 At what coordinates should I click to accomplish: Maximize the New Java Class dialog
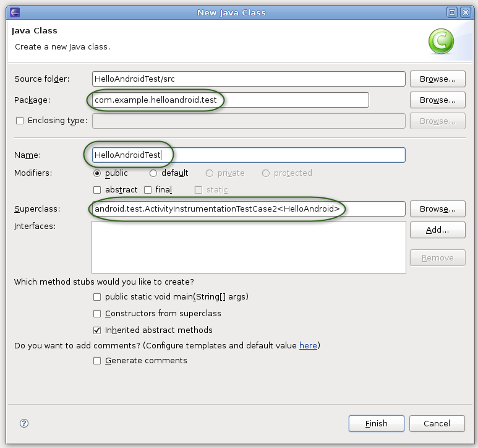click(x=452, y=12)
